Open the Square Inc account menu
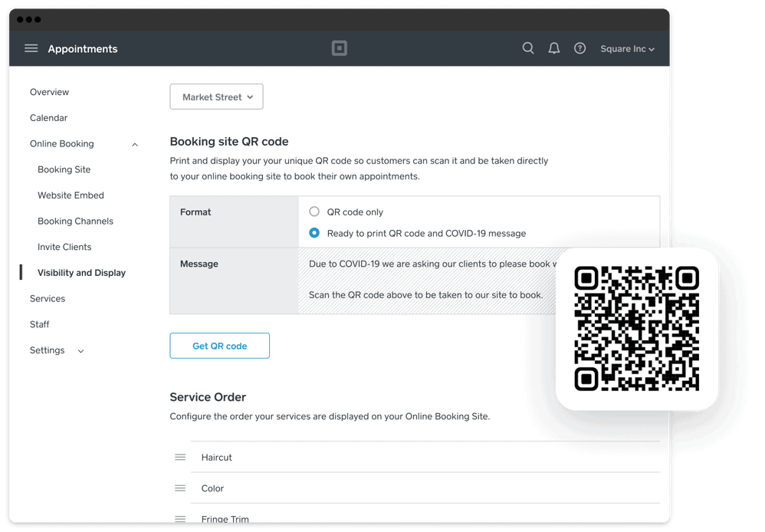Image resolution: width=765 pixels, height=532 pixels. coord(627,49)
